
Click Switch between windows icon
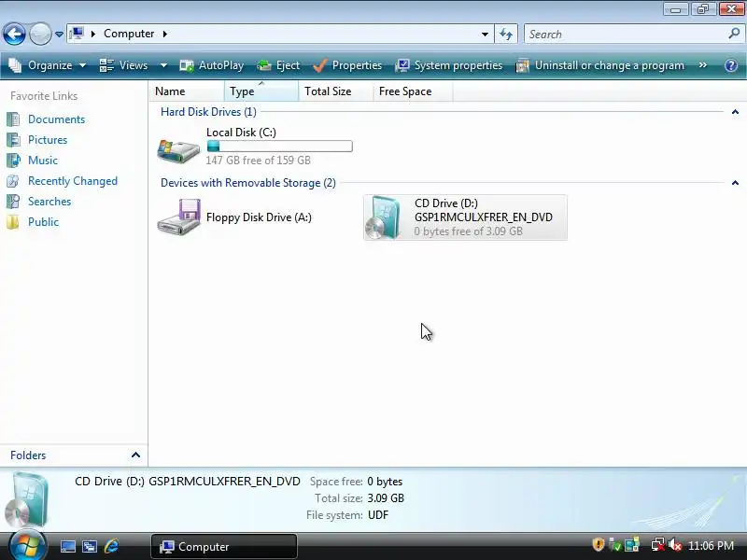click(89, 546)
